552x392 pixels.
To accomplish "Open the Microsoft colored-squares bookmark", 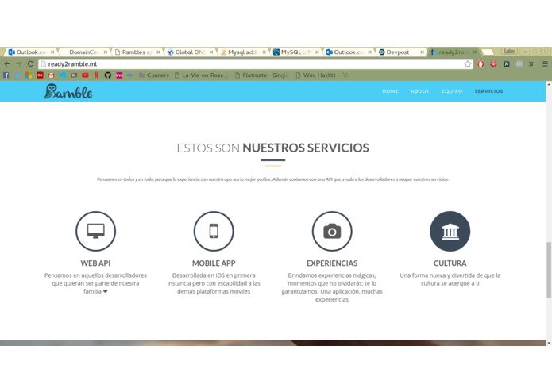I will 29,75.
